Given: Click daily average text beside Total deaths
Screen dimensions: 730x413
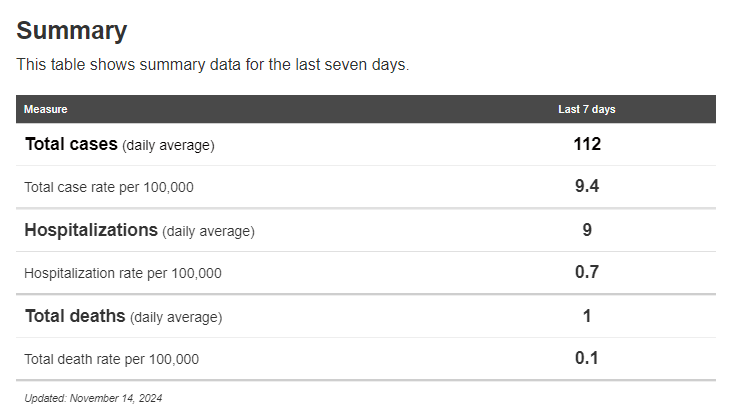Looking at the screenshot, I should pos(176,318).
